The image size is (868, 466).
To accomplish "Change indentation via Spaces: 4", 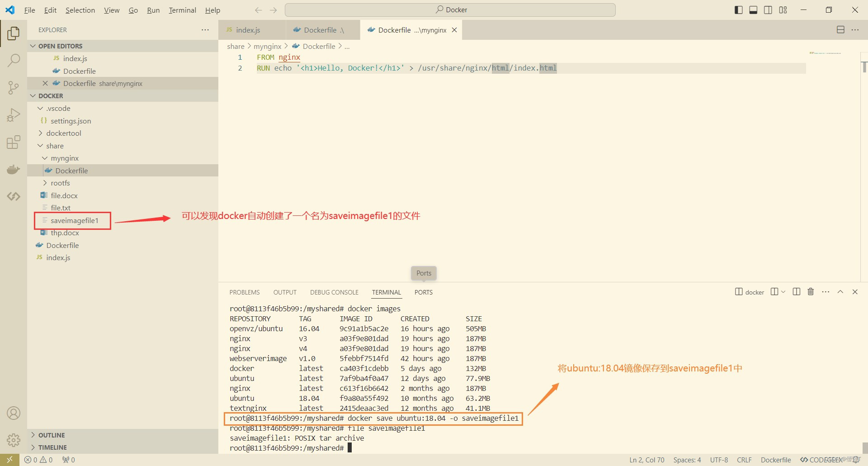I will (x=687, y=460).
